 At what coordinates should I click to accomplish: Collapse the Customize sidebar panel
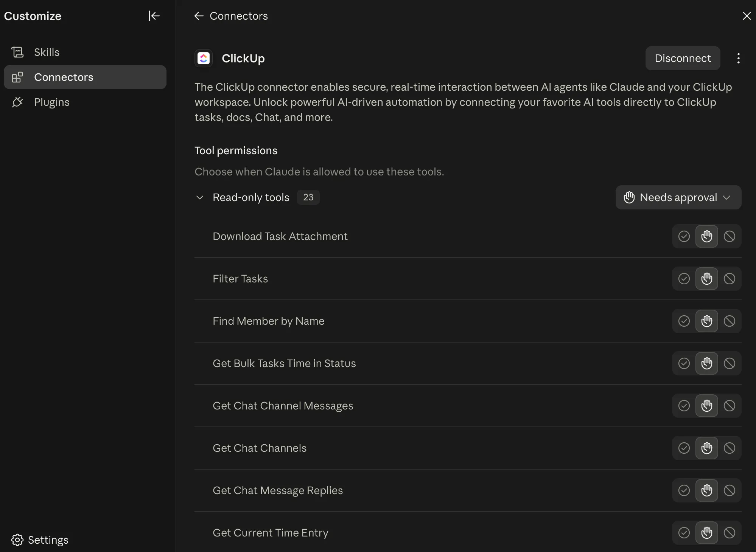tap(154, 16)
